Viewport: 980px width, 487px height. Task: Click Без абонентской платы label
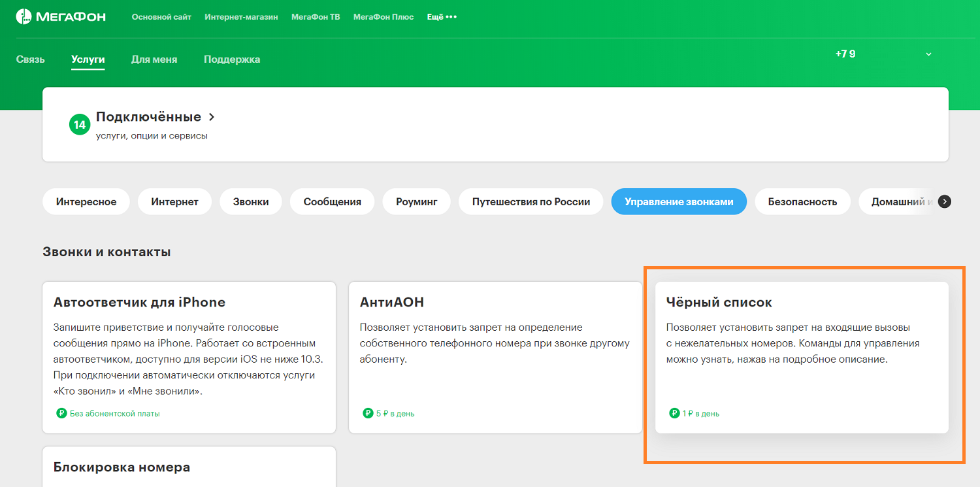click(114, 414)
